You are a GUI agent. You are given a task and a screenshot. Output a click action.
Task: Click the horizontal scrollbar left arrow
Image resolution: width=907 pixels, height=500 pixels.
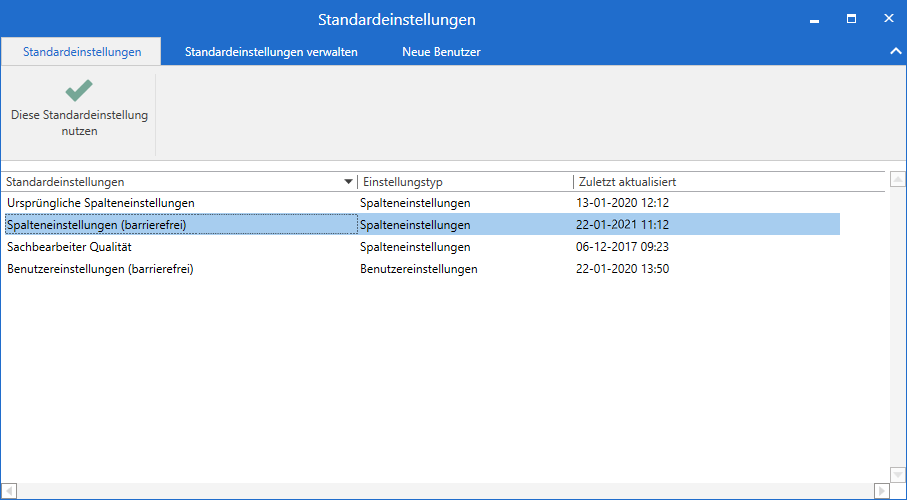(x=9, y=491)
